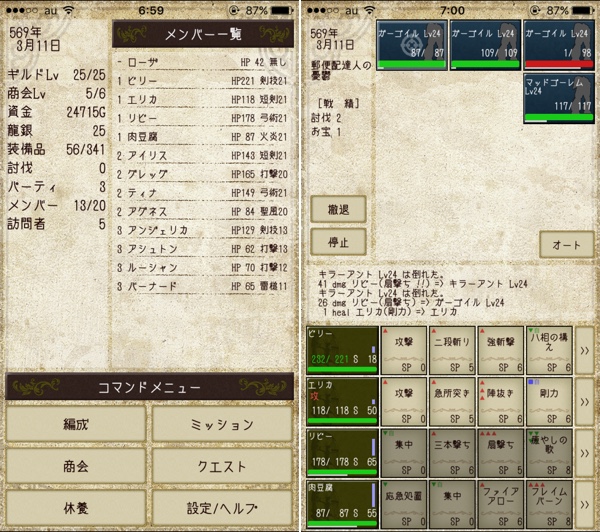Expand more skills for エリカ
Viewport: 600px width, 532px height.
(x=585, y=402)
